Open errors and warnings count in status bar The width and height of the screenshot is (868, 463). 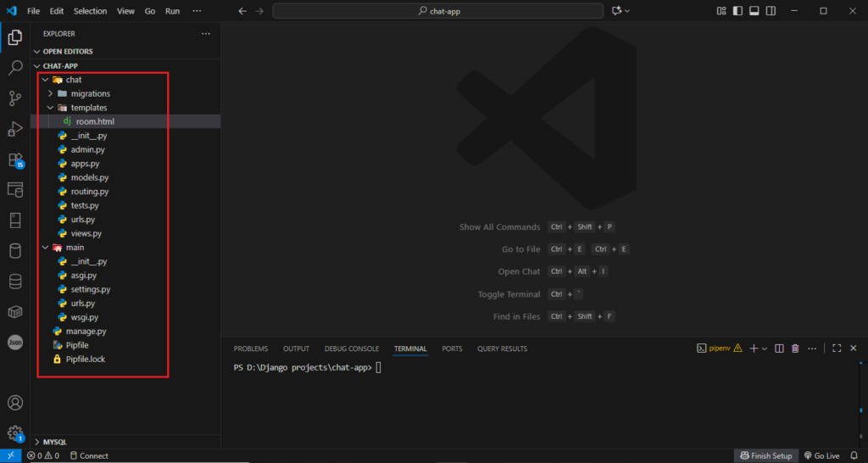click(43, 456)
